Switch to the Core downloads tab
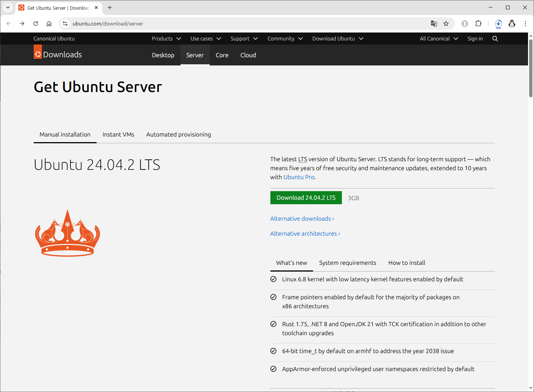 pos(222,55)
